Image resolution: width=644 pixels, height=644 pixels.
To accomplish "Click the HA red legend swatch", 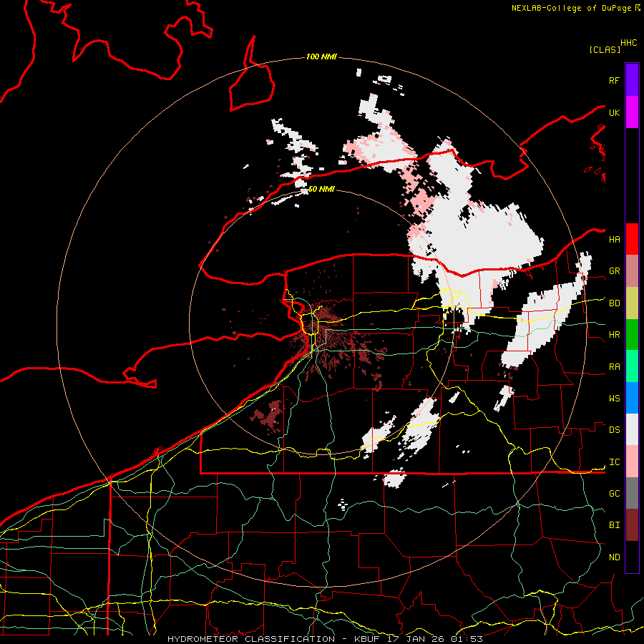I will tap(632, 239).
